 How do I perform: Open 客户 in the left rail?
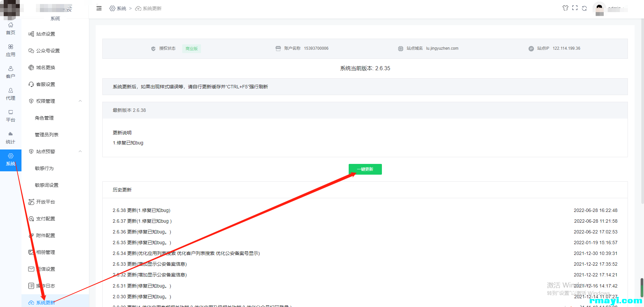(x=11, y=72)
